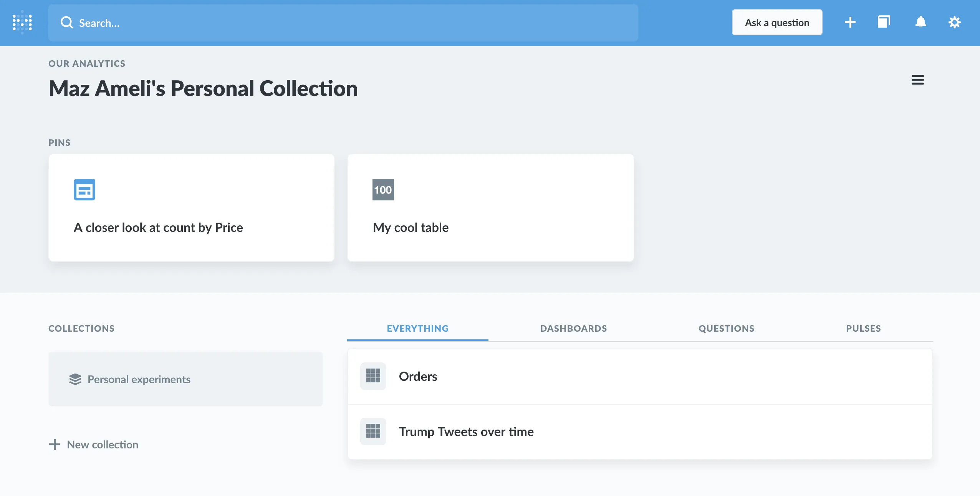Image resolution: width=980 pixels, height=496 pixels.
Task: Click the Ask a question button
Action: pos(777,23)
